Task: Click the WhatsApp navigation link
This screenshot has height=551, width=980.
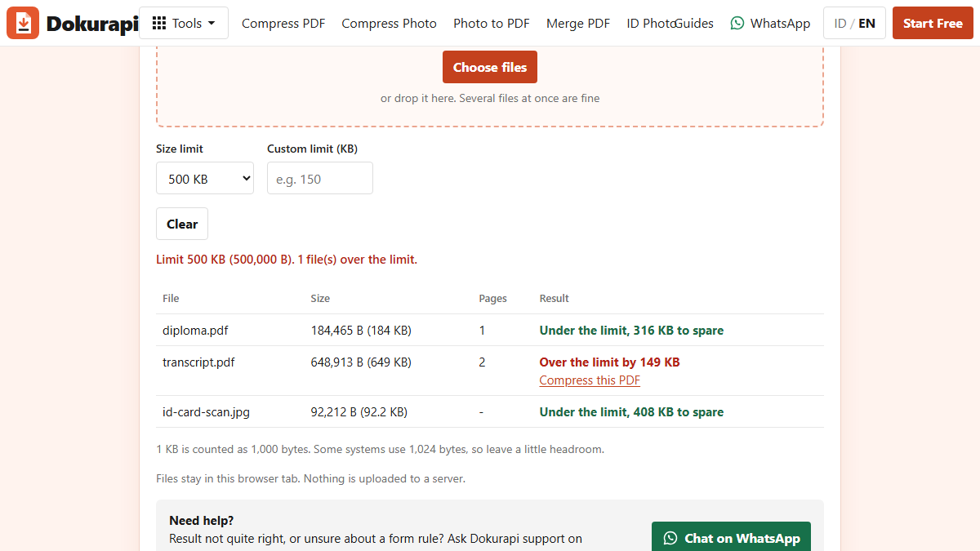Action: point(770,23)
